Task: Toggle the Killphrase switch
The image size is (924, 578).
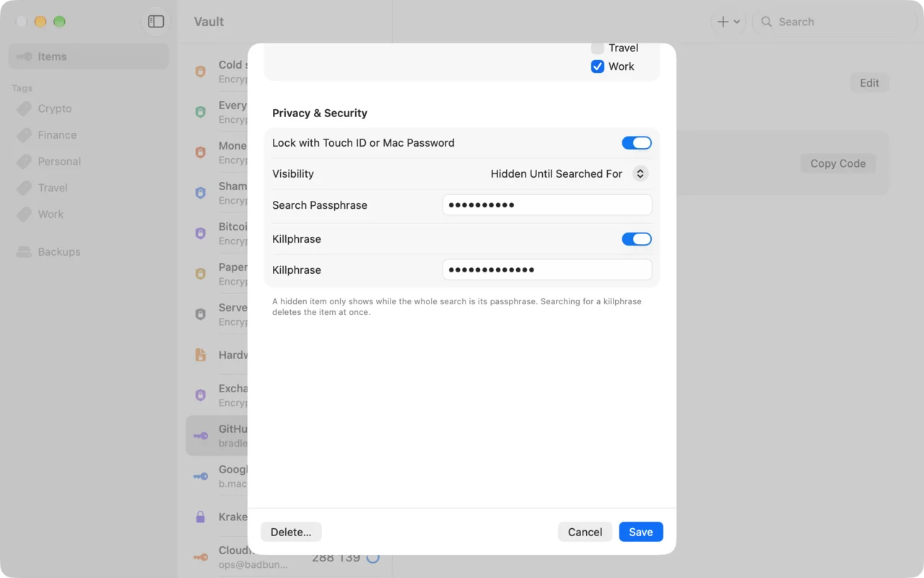Action: pos(637,239)
